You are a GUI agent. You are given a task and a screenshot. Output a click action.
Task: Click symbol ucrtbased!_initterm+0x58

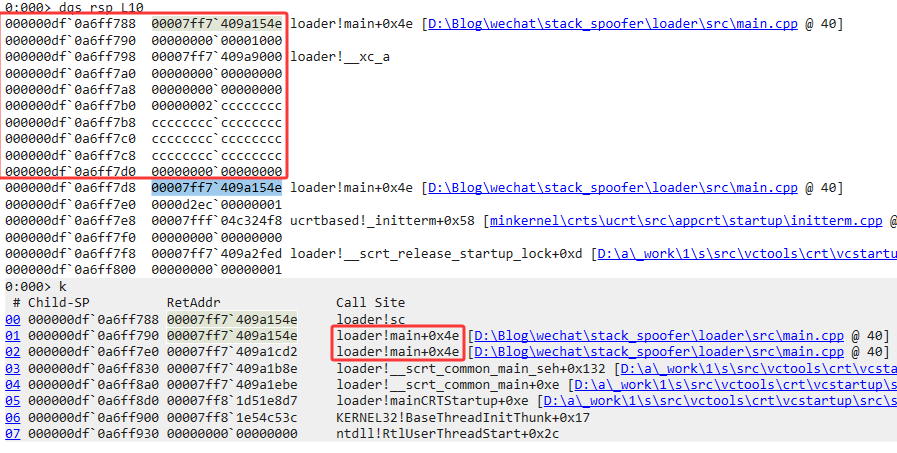coord(383,221)
